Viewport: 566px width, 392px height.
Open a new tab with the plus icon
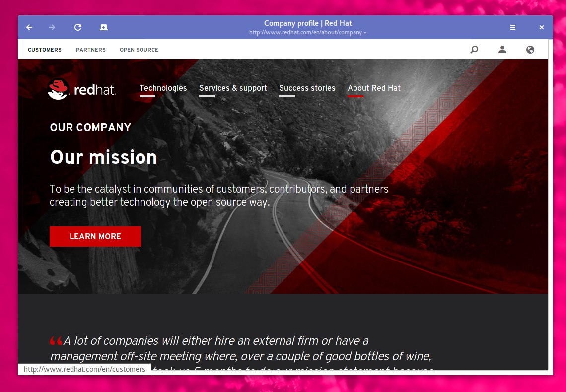[x=104, y=27]
